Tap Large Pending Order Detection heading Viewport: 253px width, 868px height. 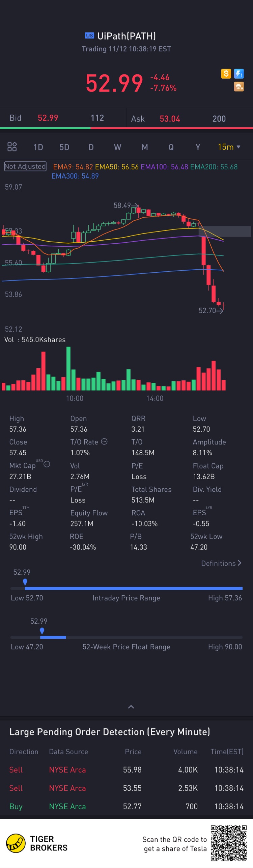point(110,732)
